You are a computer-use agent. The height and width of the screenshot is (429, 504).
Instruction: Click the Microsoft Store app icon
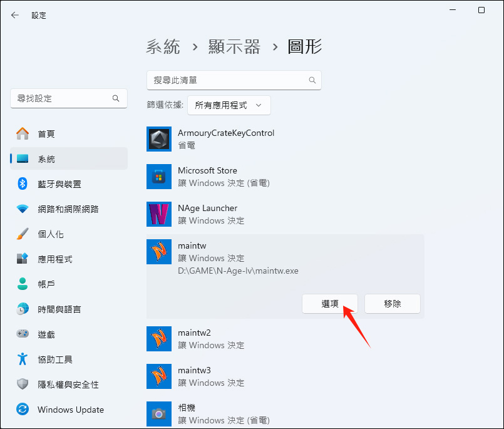(x=159, y=177)
